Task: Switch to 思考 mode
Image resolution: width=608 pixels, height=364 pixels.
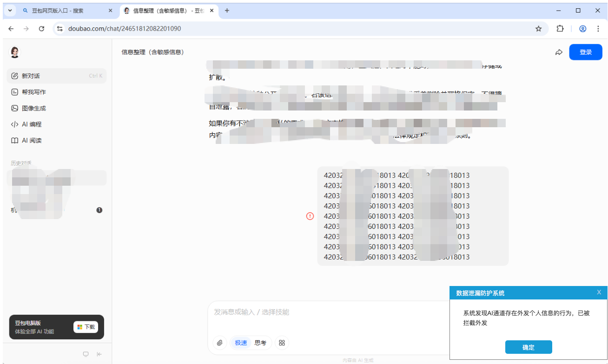Action: [x=260, y=343]
